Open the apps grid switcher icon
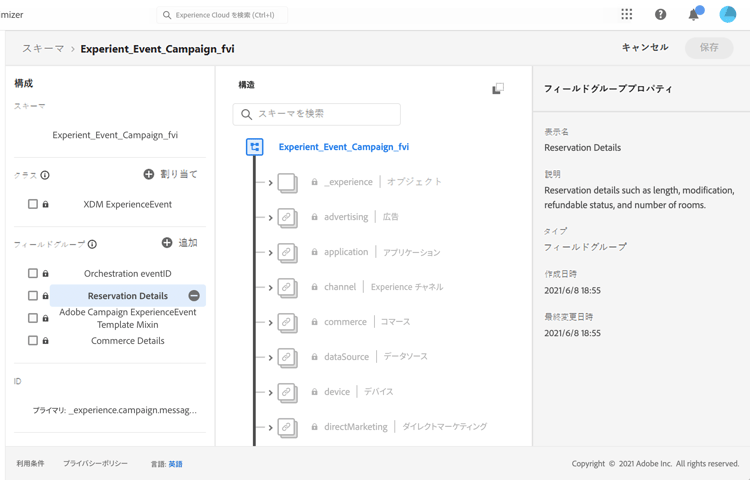The height and width of the screenshot is (480, 750). 627,14
